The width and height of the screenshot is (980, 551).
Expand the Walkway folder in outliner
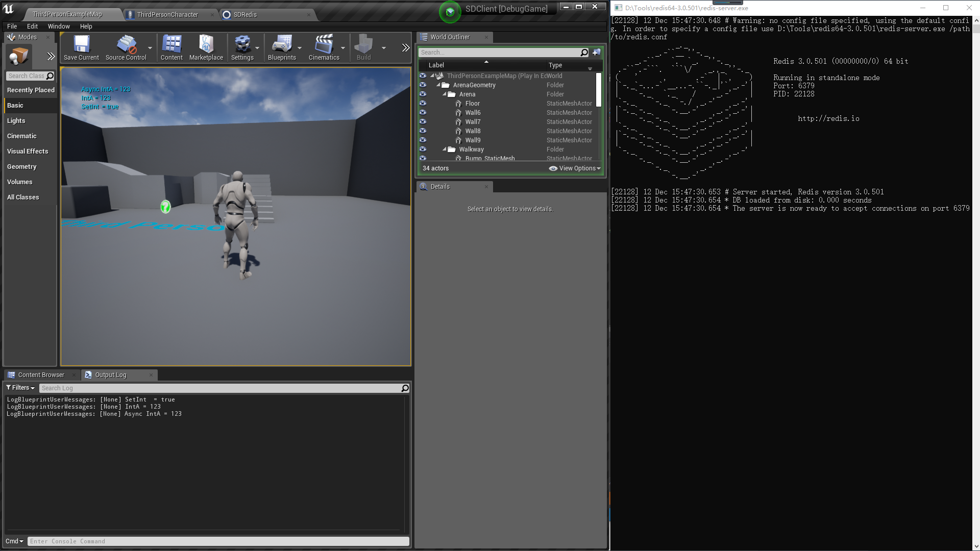pos(441,148)
